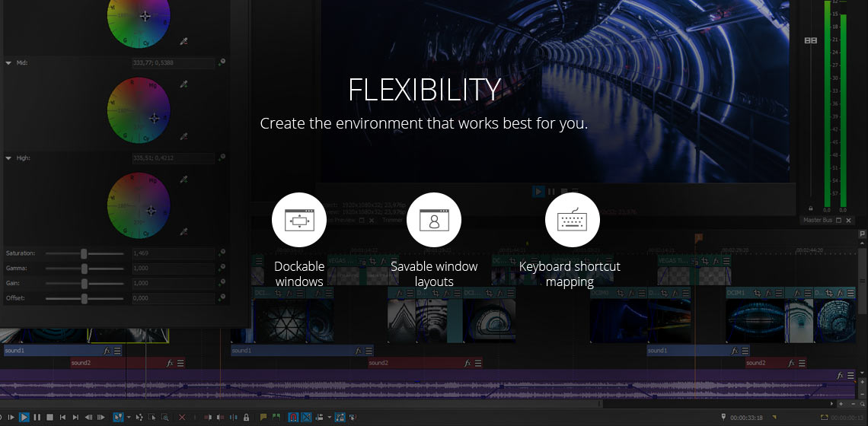868x426 pixels.
Task: Click the Saturation value field 1,469
Action: click(x=173, y=253)
